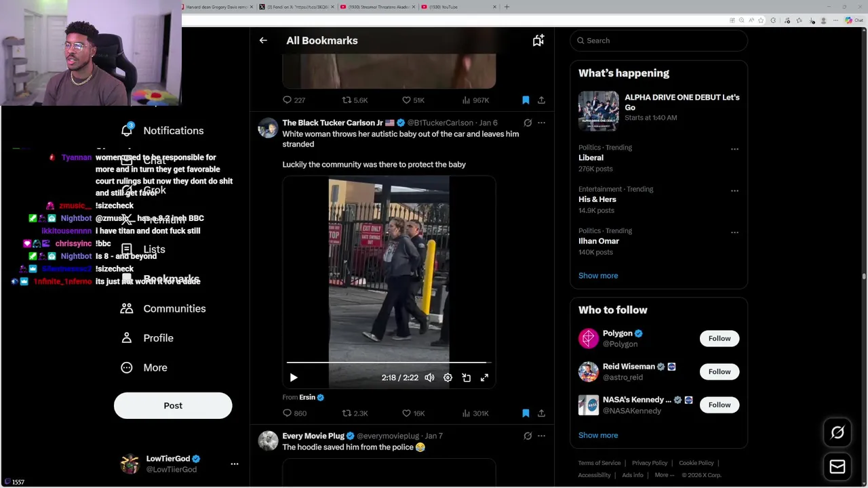Image resolution: width=868 pixels, height=488 pixels.
Task: Open a new browser tab
Action: pos(507,7)
